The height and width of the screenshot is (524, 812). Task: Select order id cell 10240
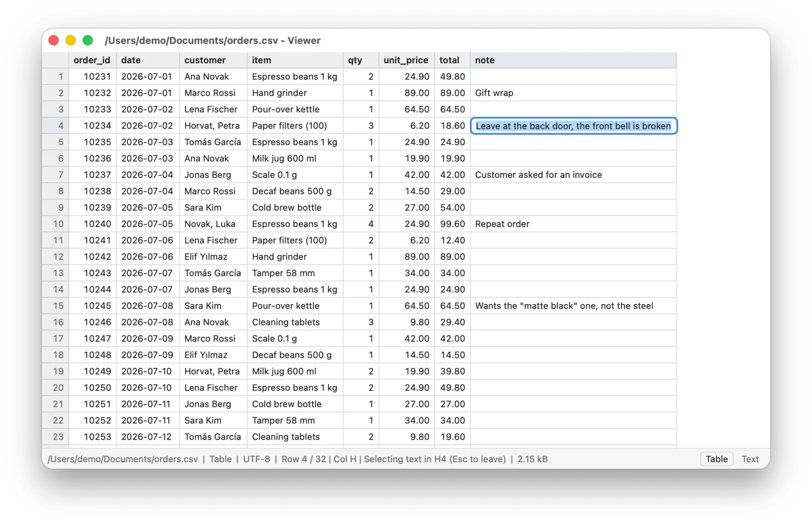[92, 224]
